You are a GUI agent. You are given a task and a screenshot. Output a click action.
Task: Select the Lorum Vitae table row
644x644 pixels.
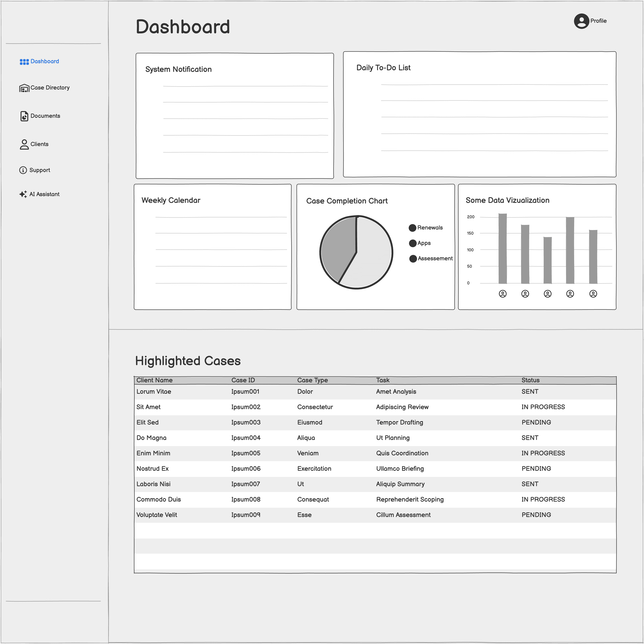(x=154, y=392)
